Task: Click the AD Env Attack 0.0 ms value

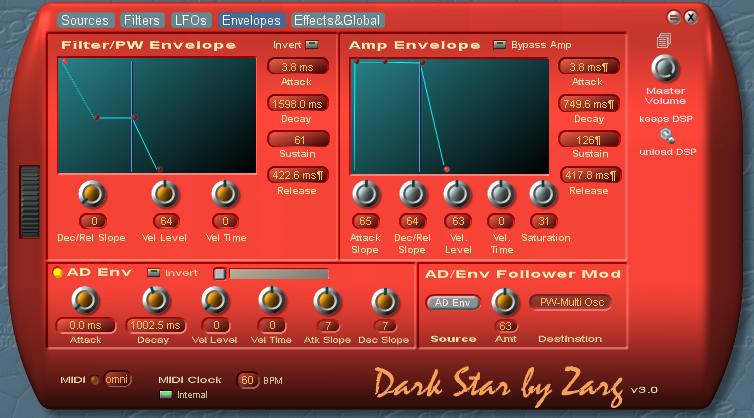Action: click(86, 326)
